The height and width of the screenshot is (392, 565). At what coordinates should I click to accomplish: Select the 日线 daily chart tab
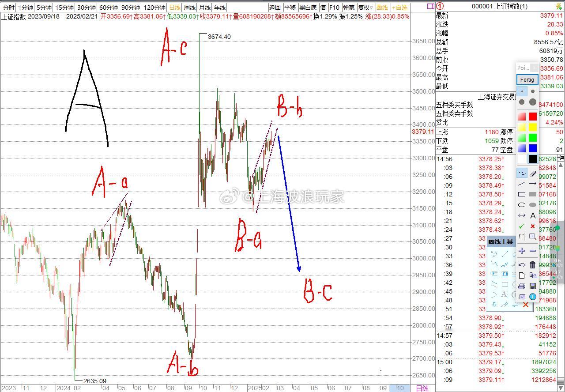point(175,8)
